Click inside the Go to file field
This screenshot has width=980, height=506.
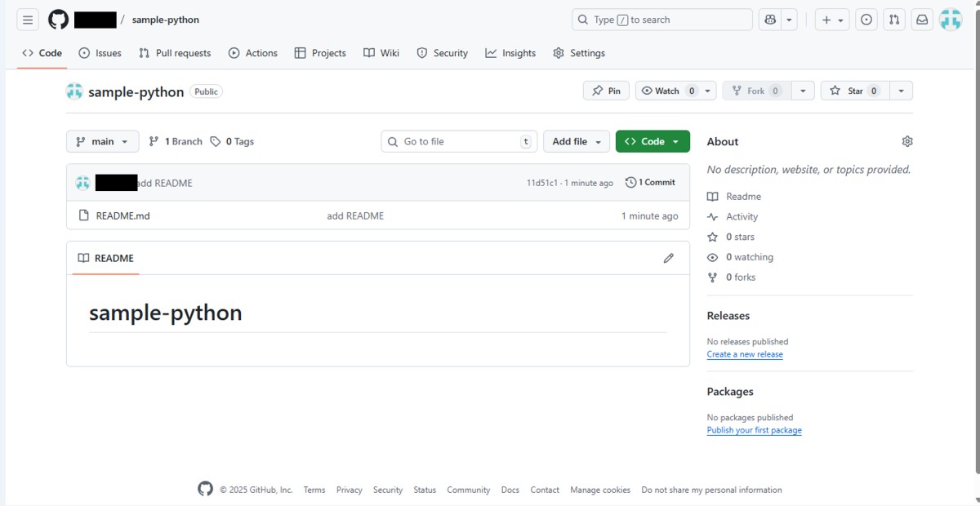pos(457,140)
